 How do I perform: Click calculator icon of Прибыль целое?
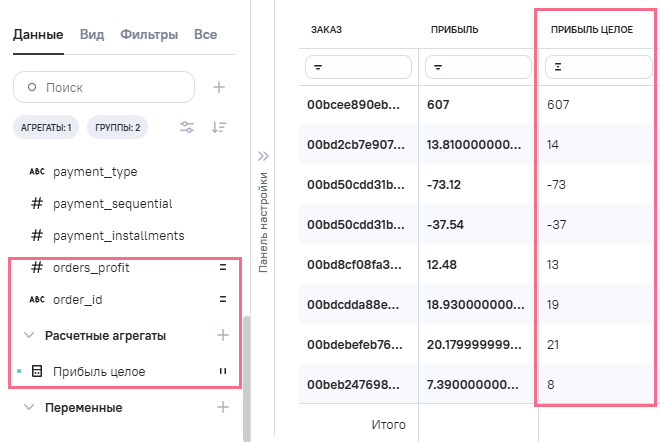[37, 371]
